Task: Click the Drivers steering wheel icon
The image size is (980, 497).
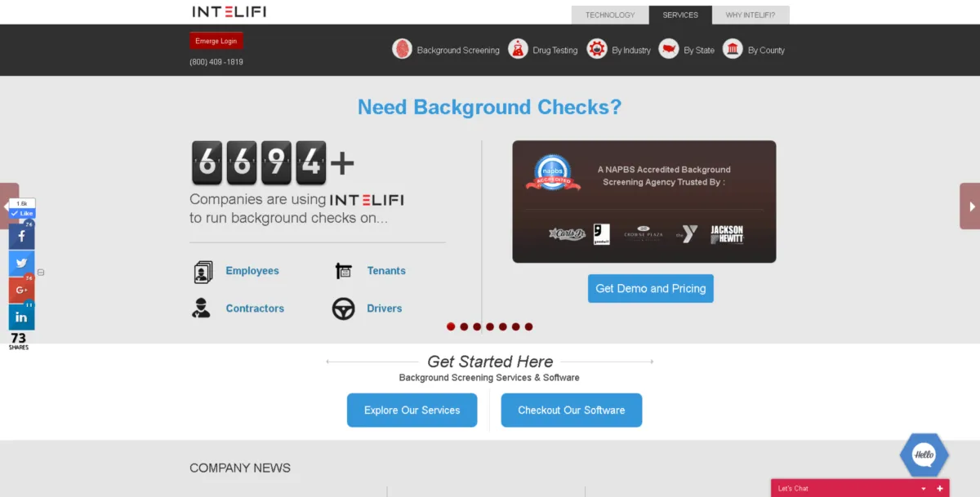Action: point(344,308)
